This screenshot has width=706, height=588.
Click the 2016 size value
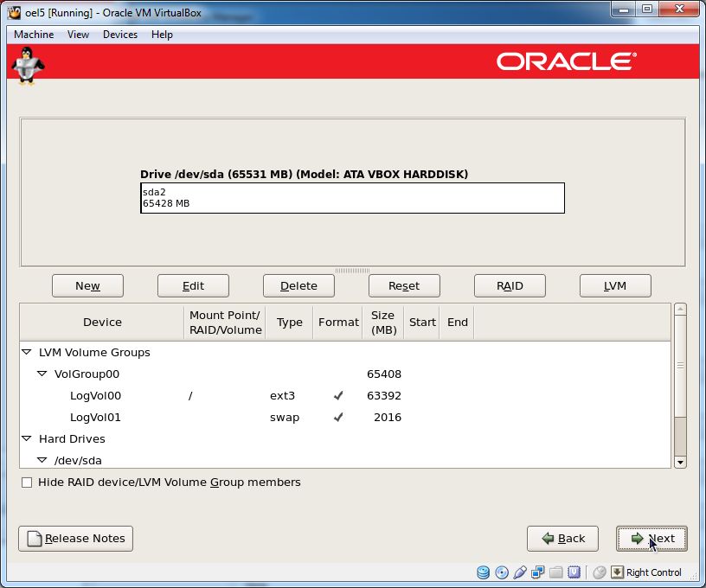click(388, 417)
